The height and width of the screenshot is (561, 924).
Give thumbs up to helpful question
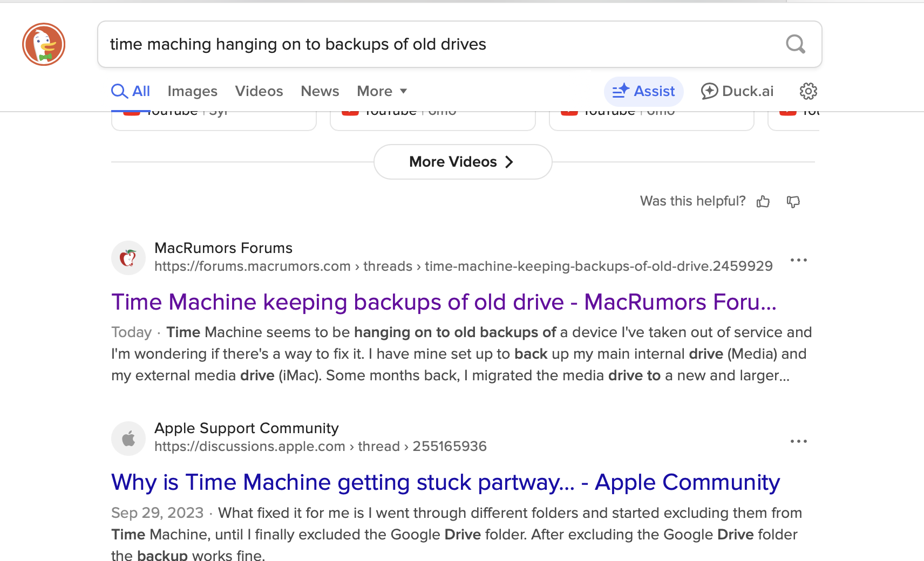[763, 201]
